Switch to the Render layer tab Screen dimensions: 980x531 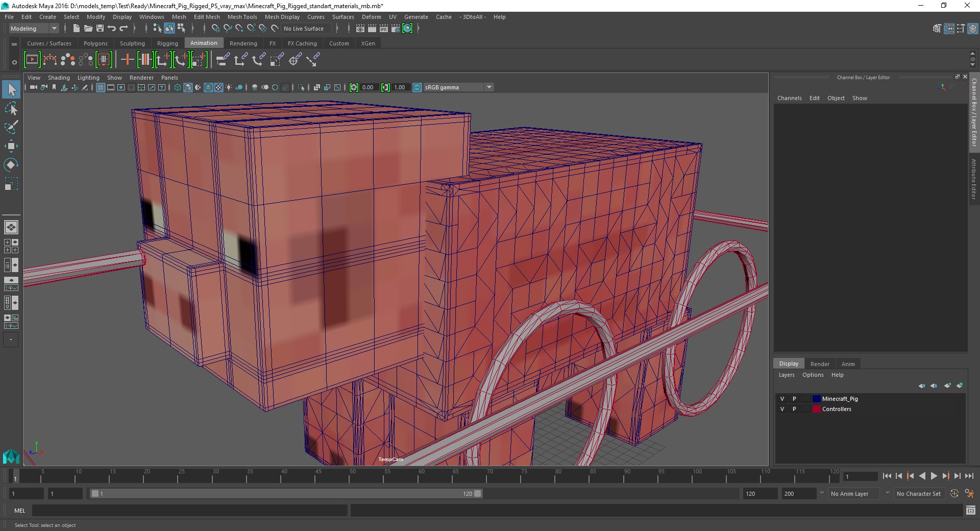(820, 364)
